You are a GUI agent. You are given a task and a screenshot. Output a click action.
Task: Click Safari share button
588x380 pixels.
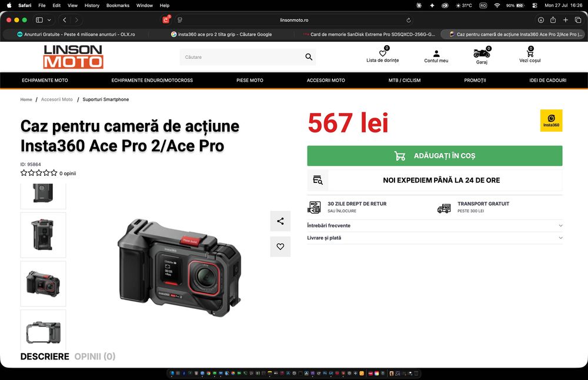point(553,20)
